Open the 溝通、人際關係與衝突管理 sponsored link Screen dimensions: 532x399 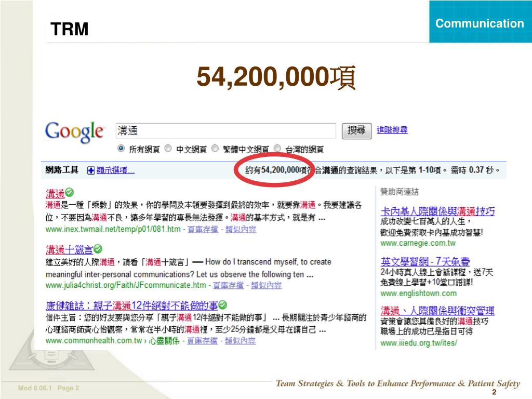[437, 311]
